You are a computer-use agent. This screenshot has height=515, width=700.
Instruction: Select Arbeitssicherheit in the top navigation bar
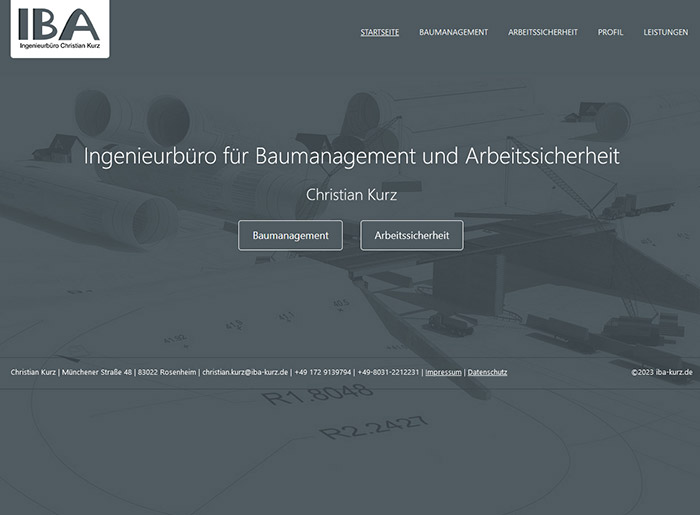click(542, 32)
